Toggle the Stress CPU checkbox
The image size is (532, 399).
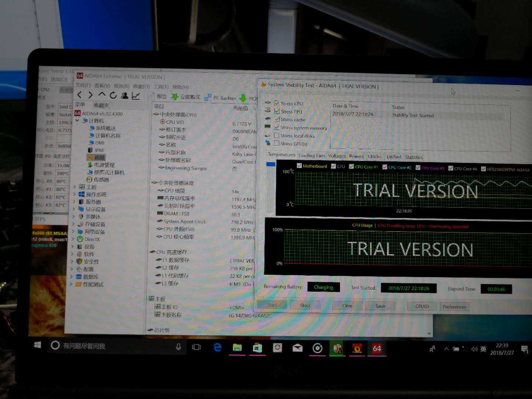[x=277, y=103]
